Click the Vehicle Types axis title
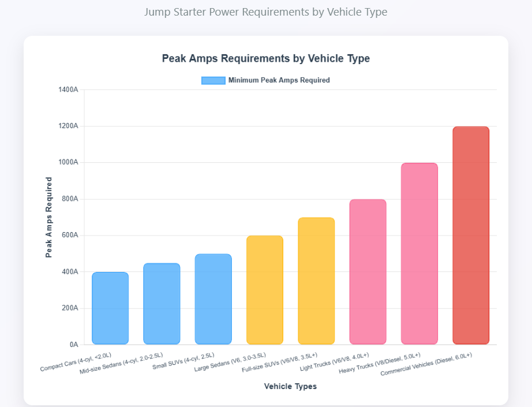Image resolution: width=532 pixels, height=407 pixels. (x=290, y=386)
